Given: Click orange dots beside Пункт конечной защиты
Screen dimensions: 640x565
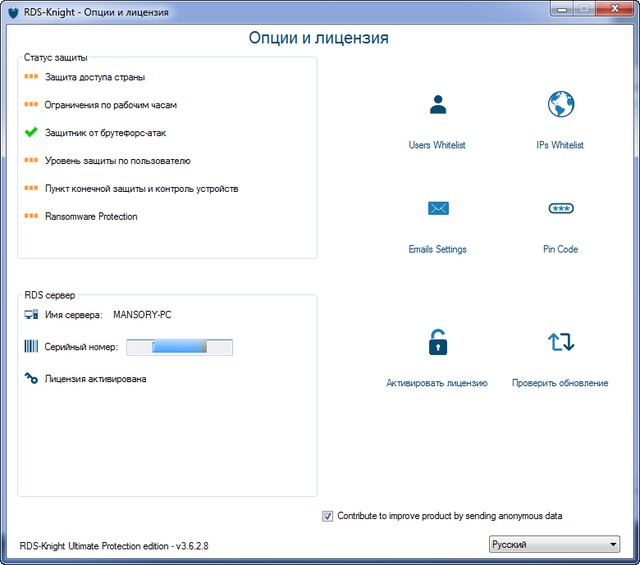Looking at the screenshot, I should point(31,188).
